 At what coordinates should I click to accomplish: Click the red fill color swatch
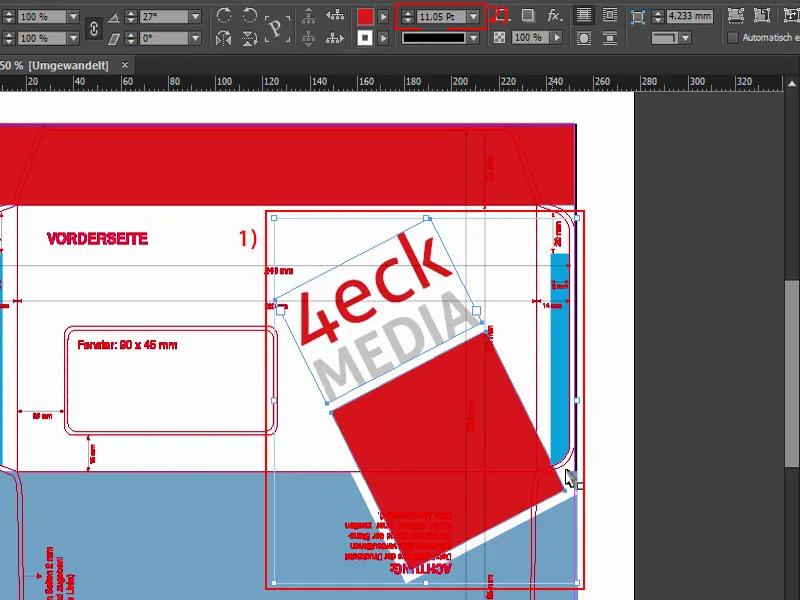365,16
